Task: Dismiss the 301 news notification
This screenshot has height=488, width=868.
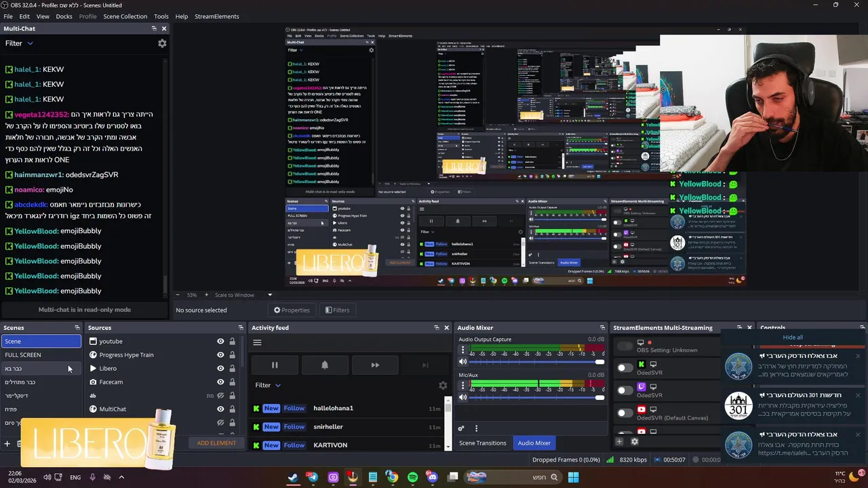Action: coord(858,395)
